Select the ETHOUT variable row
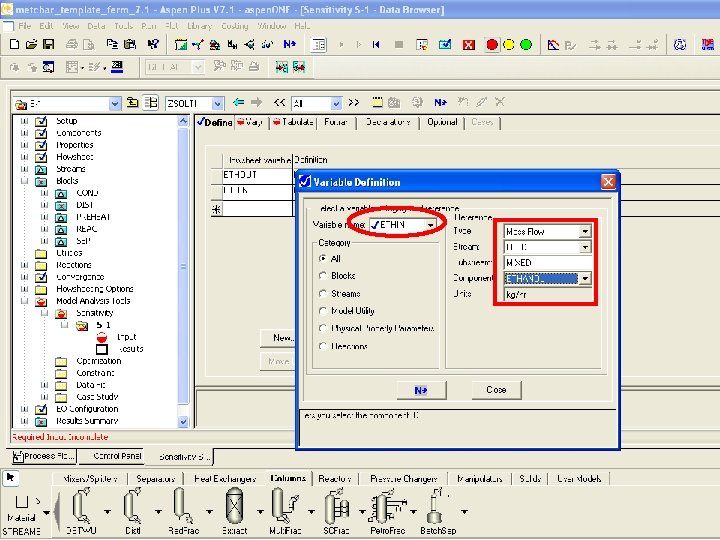The width and height of the screenshot is (720, 540). 257,175
